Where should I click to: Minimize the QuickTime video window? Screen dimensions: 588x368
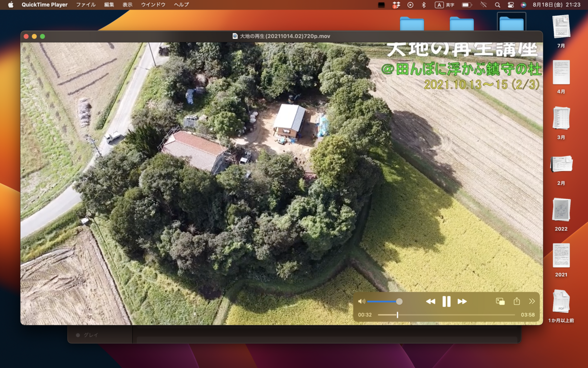click(x=34, y=36)
